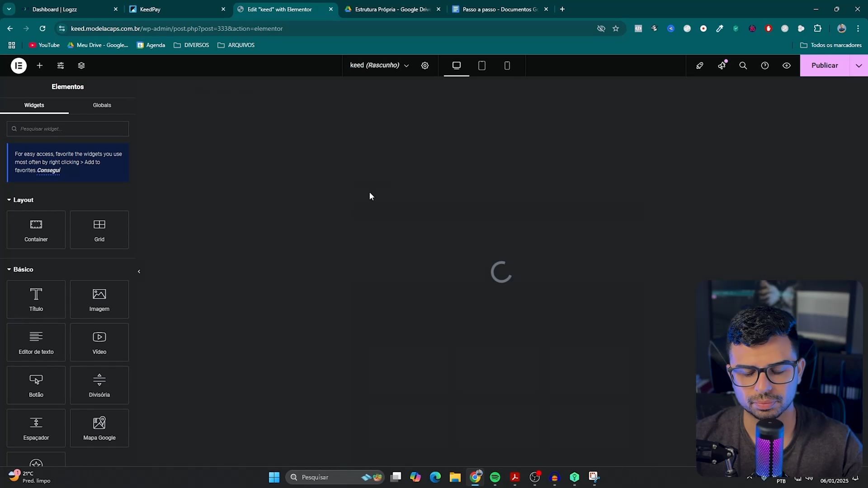
Task: Select the Título widget
Action: pos(36,300)
